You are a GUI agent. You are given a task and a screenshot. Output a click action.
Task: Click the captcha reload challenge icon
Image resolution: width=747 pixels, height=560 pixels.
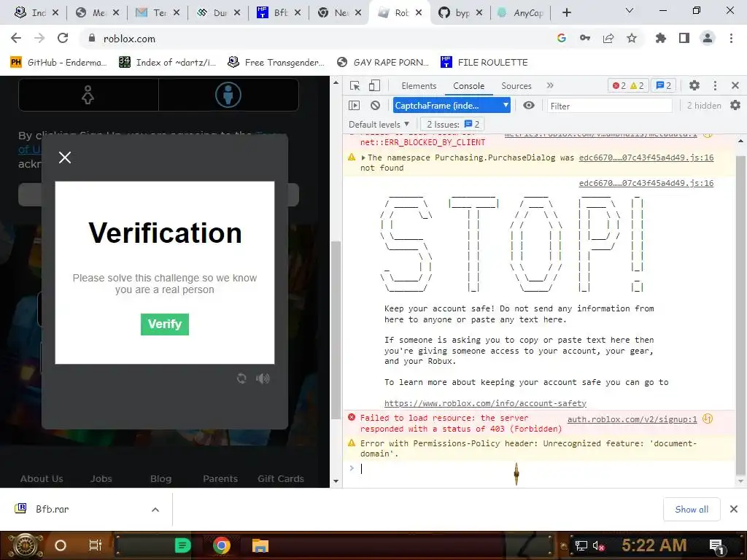point(241,378)
